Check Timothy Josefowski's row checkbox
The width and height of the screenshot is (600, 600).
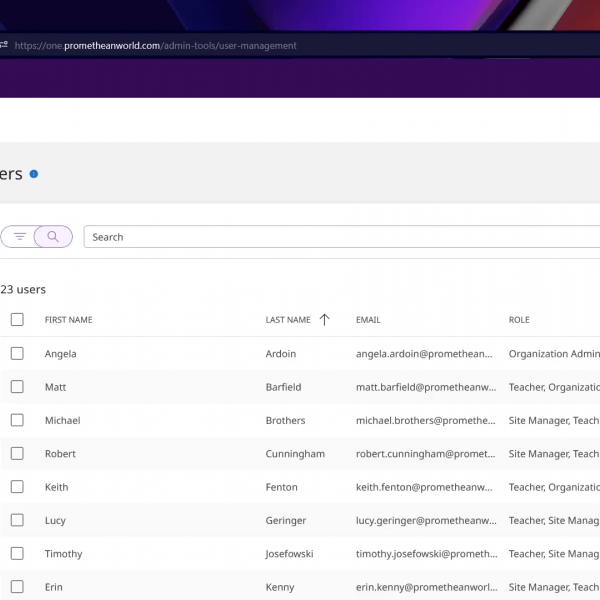coord(17,554)
